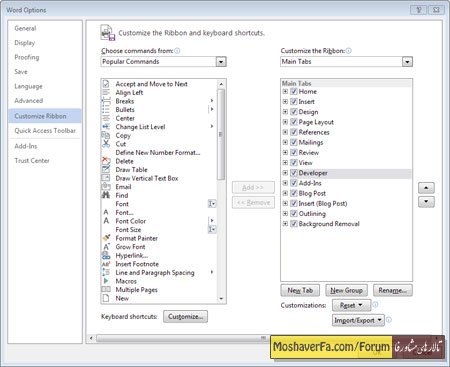Image resolution: width=450 pixels, height=367 pixels.
Task: Open keyboard shortcuts Customize... button
Action: [185, 316]
